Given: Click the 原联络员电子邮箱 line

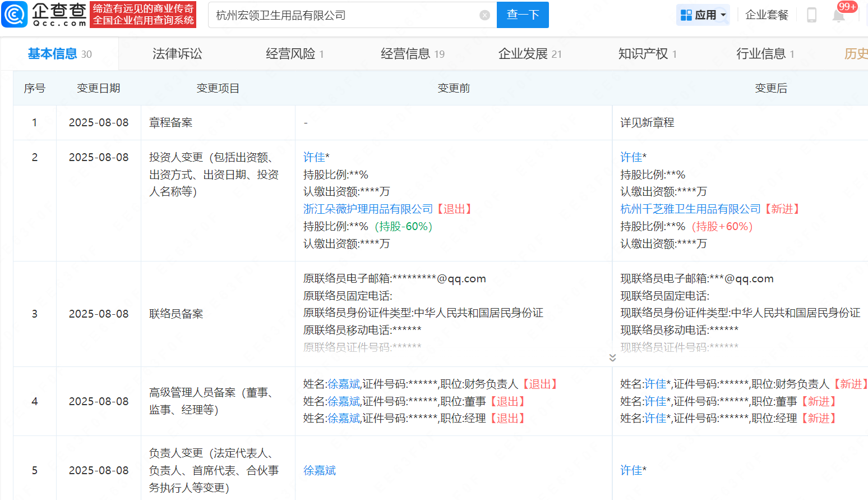Looking at the screenshot, I should click(x=395, y=279).
